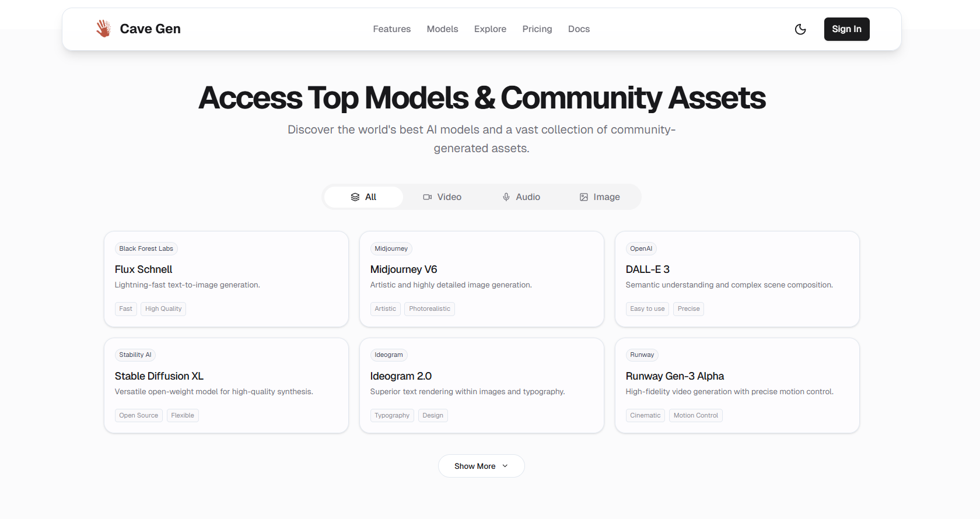Click the Runway provider badge
The image size is (980, 519).
pos(642,355)
